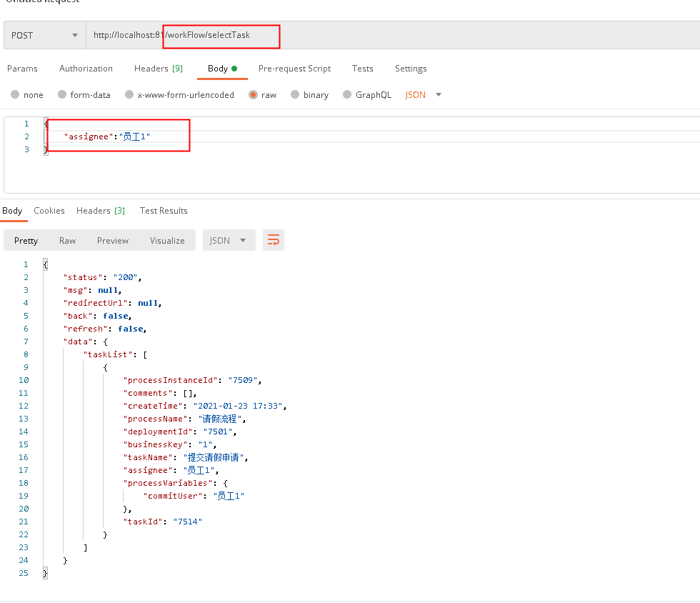Open the Authorization tab
Screen dimensions: 700x603
point(86,69)
